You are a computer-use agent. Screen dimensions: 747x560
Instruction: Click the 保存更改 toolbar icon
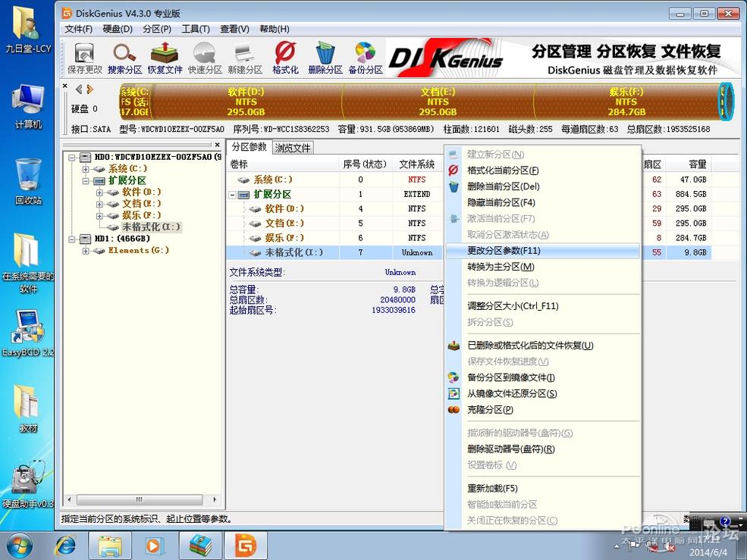tap(85, 58)
